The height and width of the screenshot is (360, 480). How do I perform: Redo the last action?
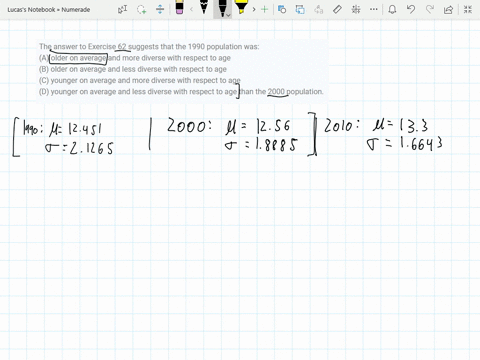coord(430,9)
